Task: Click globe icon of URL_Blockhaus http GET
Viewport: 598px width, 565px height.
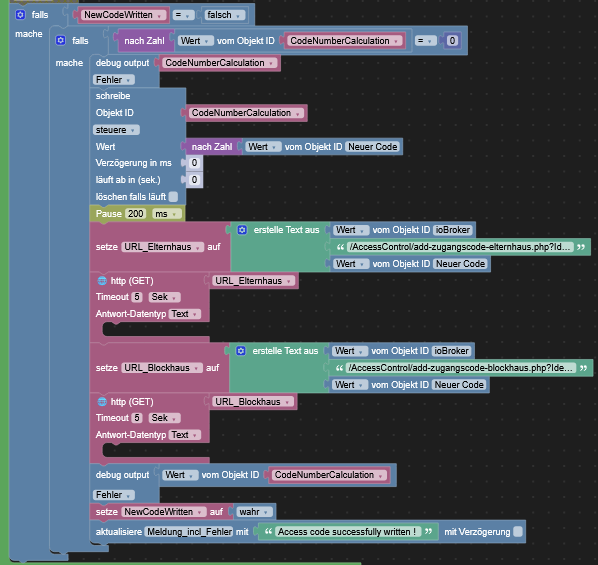Action: coord(102,402)
